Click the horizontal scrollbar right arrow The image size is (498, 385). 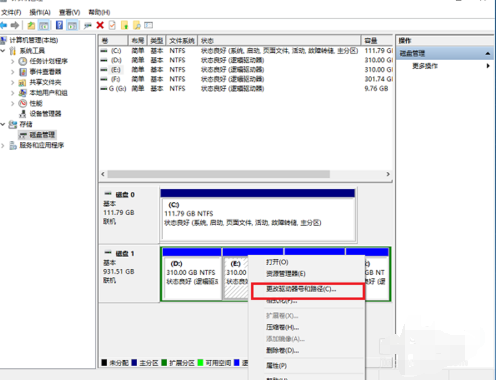pos(388,174)
